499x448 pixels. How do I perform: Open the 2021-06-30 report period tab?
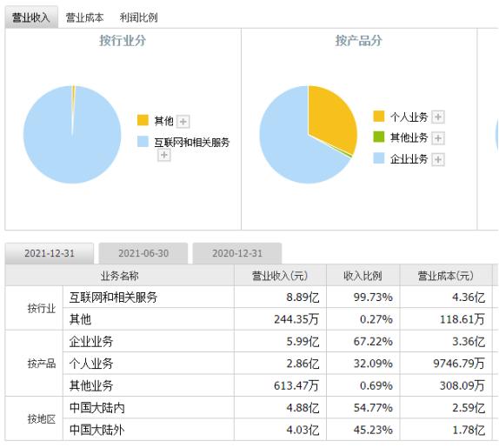click(x=143, y=253)
